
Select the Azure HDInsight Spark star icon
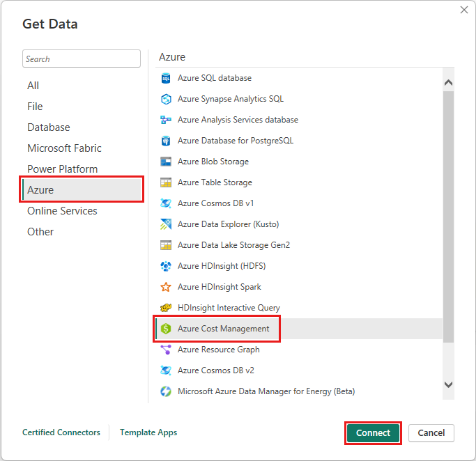[x=166, y=287]
